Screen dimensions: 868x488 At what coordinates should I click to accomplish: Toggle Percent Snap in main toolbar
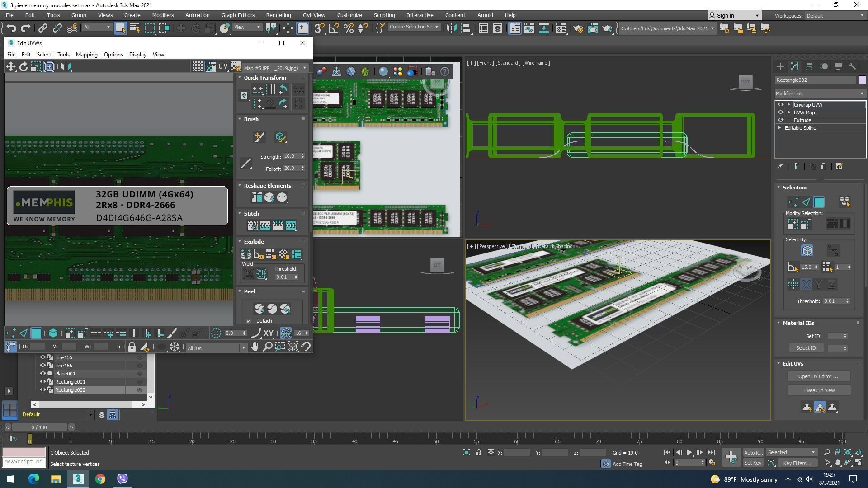[x=348, y=28]
